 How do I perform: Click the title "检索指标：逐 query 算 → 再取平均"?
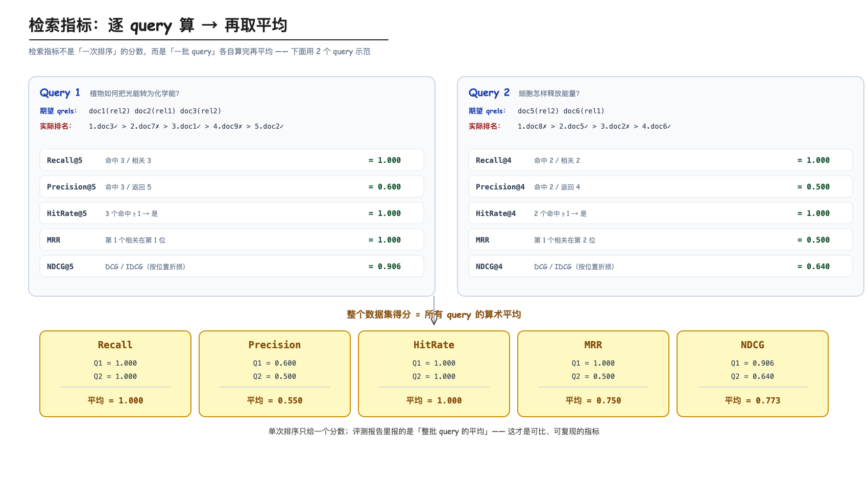158,25
